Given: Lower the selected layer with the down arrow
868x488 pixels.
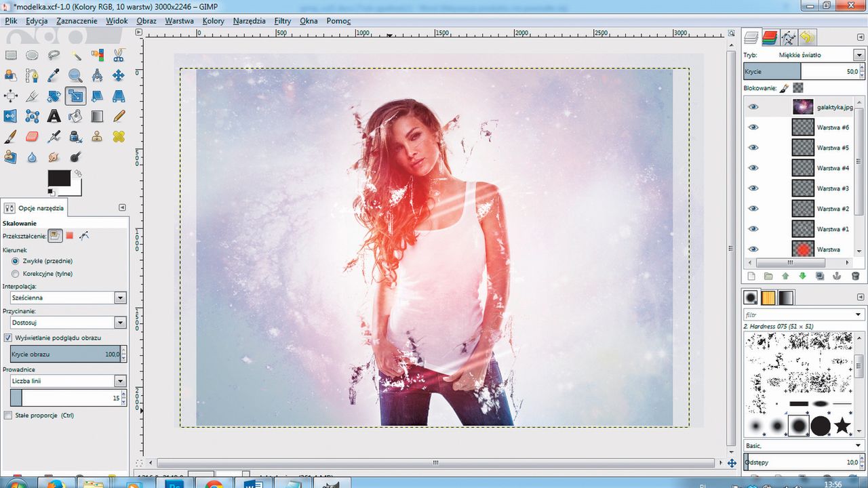Looking at the screenshot, I should (x=802, y=276).
